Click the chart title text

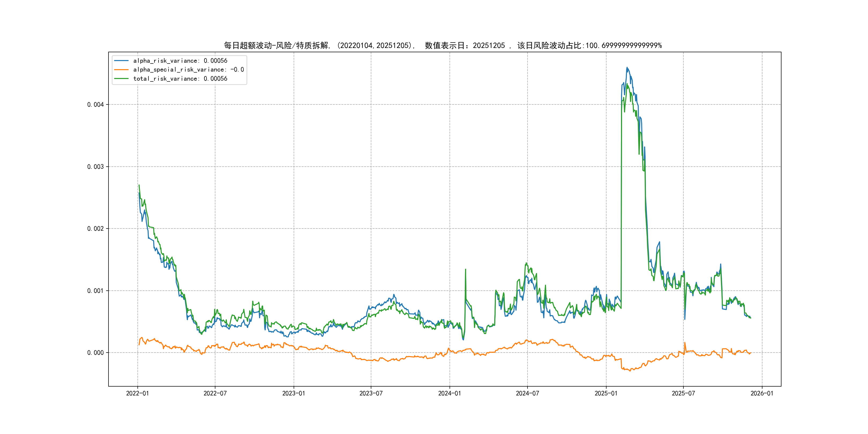point(443,46)
